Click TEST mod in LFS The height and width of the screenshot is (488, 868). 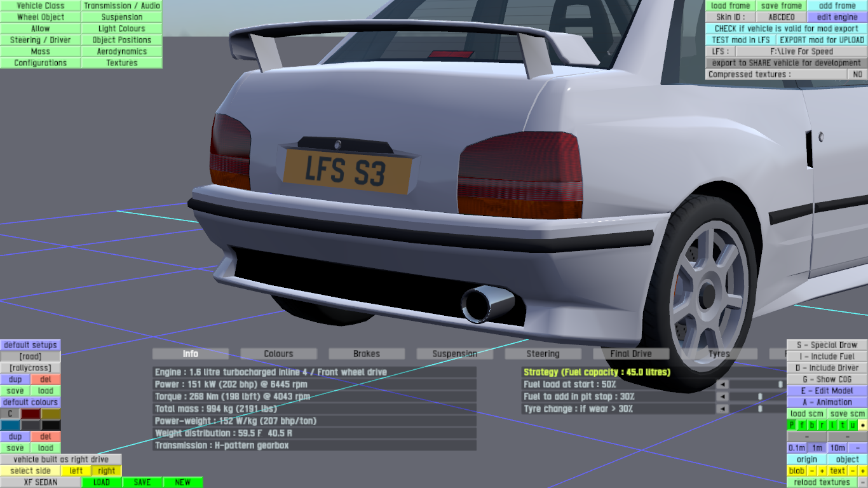741,40
